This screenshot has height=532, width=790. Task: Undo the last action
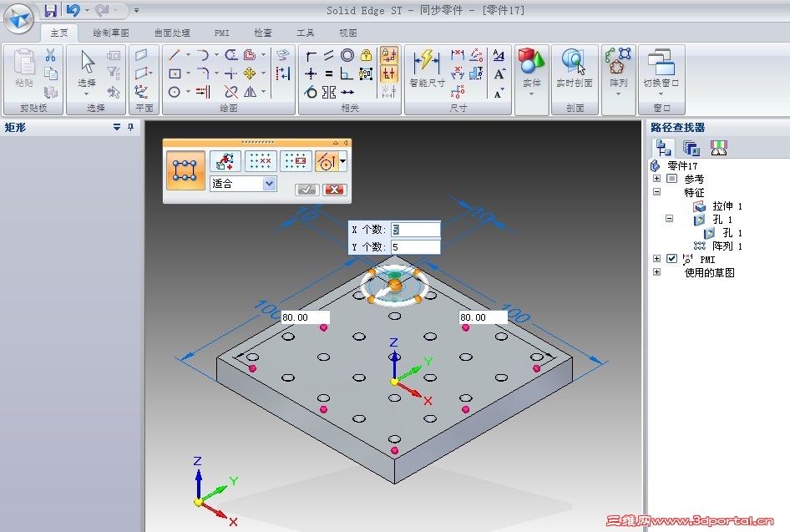pos(73,10)
